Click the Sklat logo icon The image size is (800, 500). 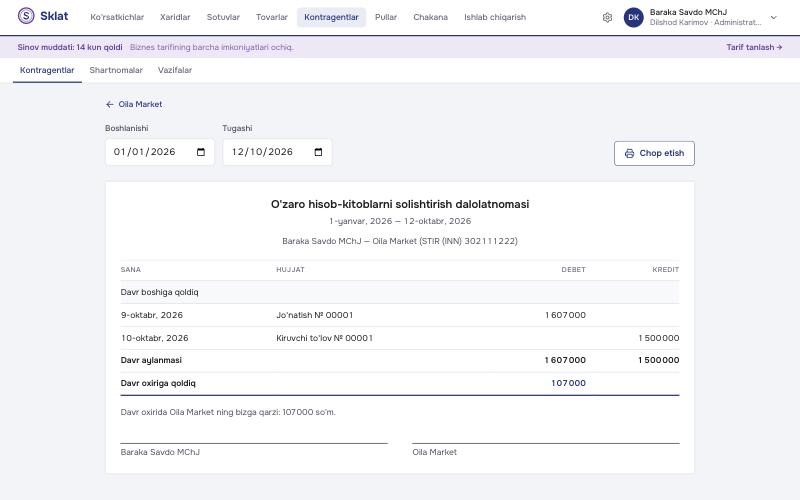coord(26,16)
